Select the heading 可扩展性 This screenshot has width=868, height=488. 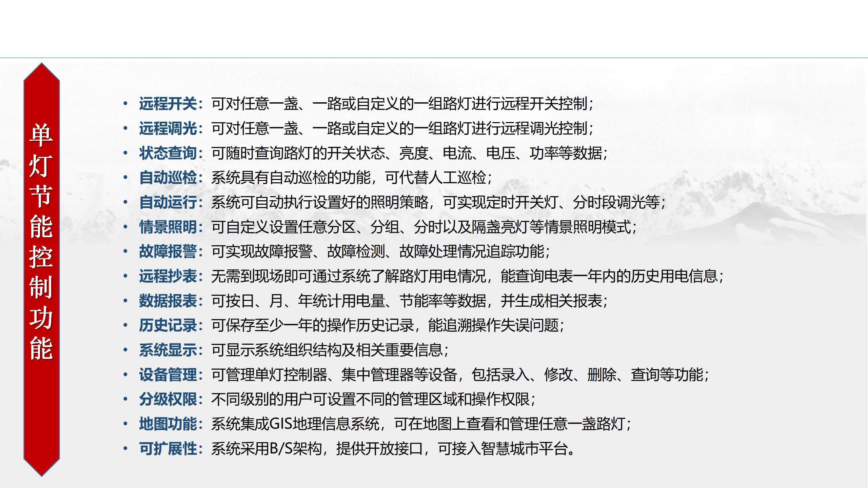click(168, 449)
